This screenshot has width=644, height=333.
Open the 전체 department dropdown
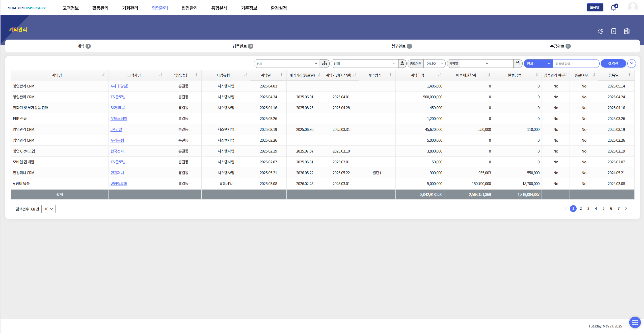(287, 64)
